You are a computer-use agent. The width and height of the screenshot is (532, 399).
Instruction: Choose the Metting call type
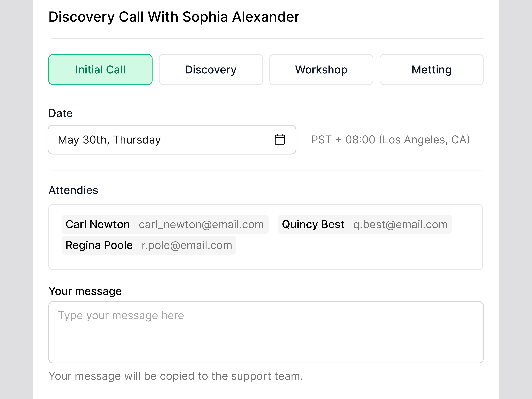click(x=431, y=69)
